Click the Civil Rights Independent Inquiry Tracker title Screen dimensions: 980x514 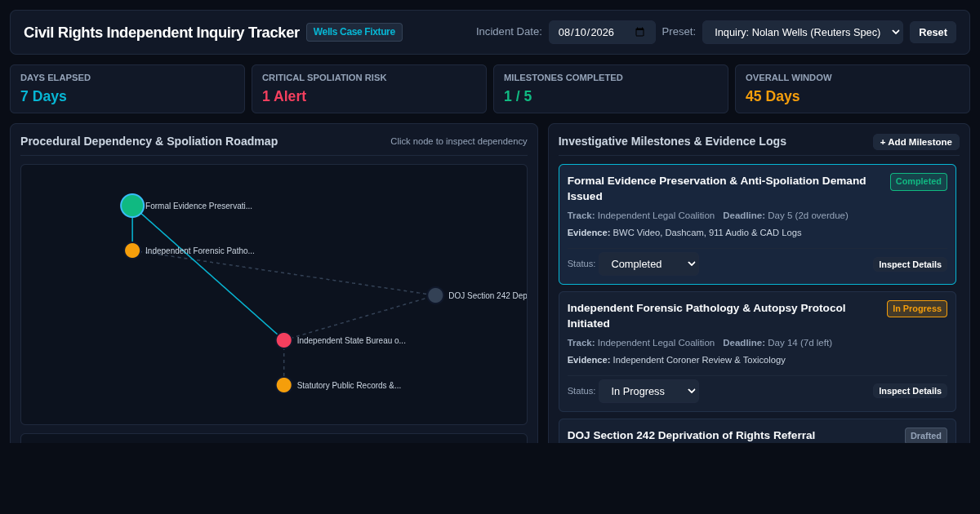coord(162,33)
